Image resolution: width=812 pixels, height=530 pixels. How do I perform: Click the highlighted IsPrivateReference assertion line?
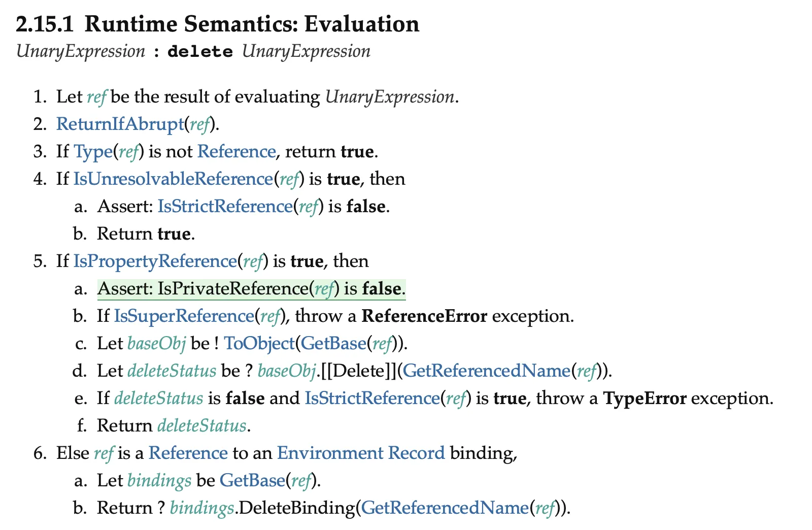click(252, 289)
